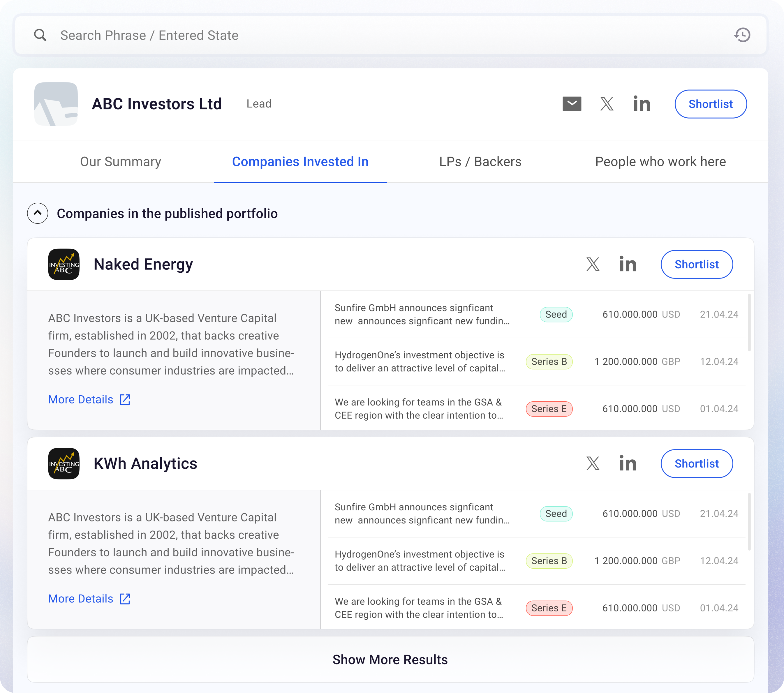Image resolution: width=784 pixels, height=693 pixels.
Task: Open ABC Investors Ltd LinkedIn page
Action: tap(642, 104)
